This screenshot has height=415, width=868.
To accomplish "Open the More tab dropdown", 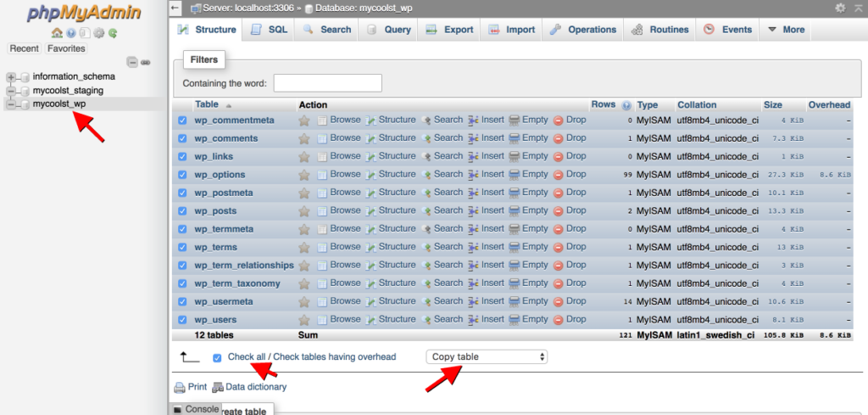I will pos(786,30).
